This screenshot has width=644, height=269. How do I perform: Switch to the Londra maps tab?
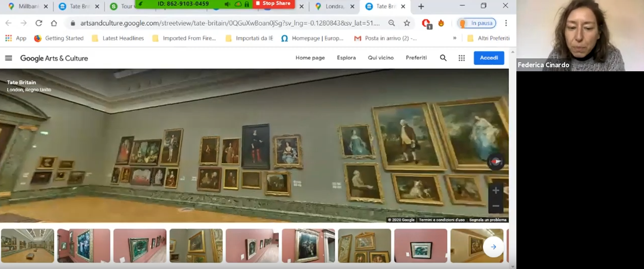(333, 7)
